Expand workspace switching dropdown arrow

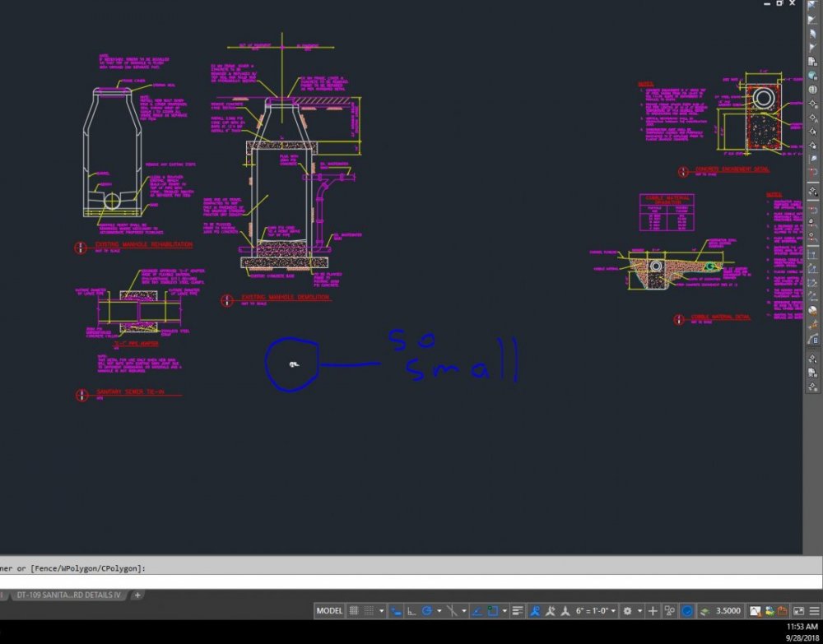coord(639,611)
